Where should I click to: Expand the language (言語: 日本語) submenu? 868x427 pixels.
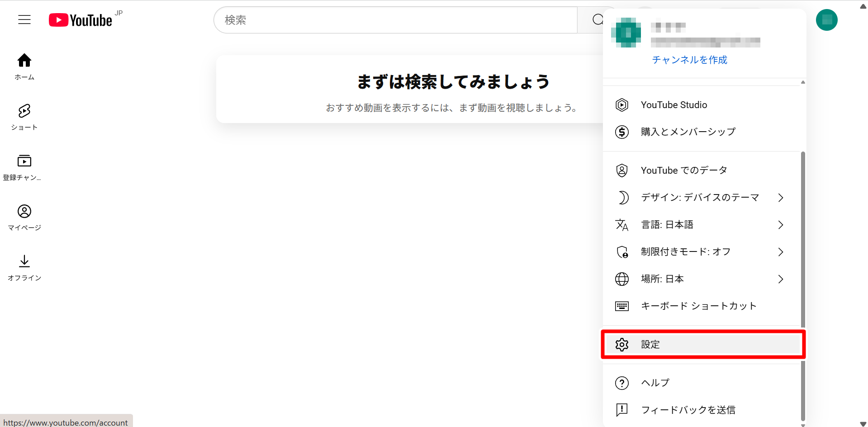click(700, 225)
